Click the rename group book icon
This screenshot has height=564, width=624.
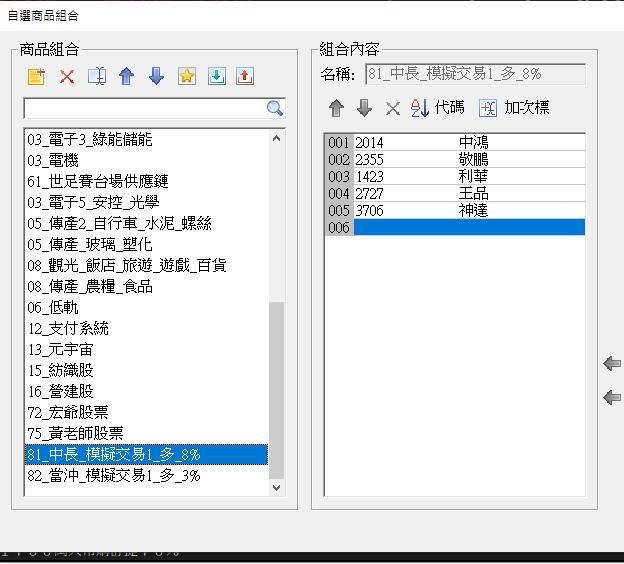pos(96,77)
